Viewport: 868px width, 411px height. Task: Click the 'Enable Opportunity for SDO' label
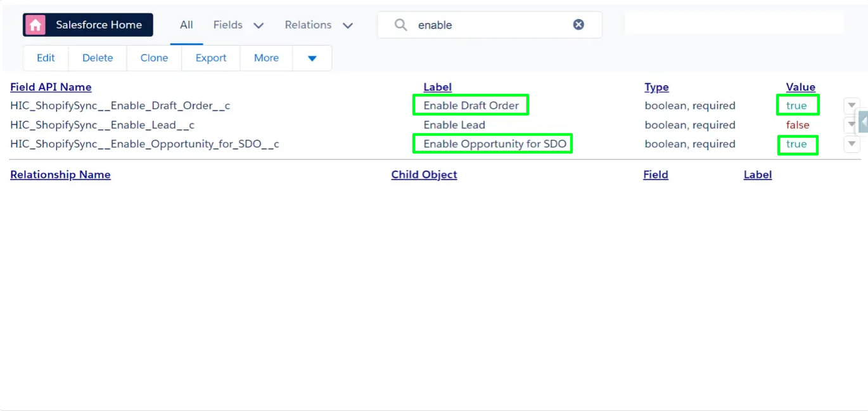tap(495, 144)
